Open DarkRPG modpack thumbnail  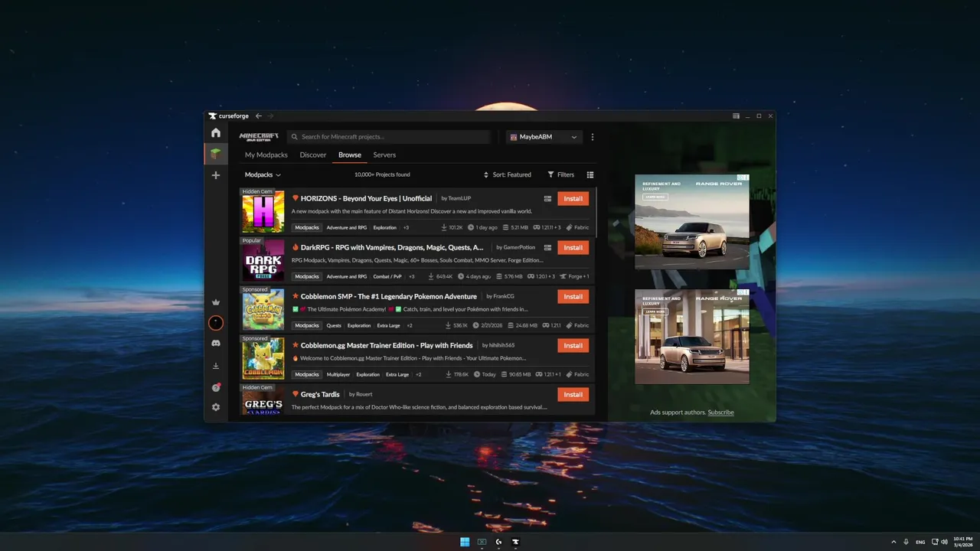click(x=263, y=260)
